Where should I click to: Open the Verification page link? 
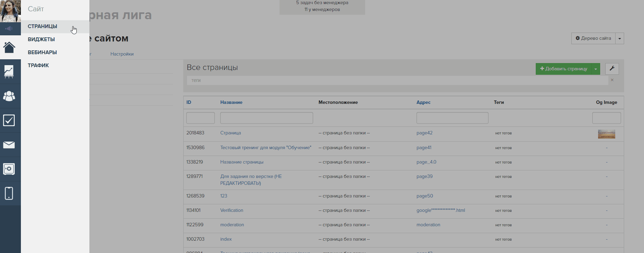pyautogui.click(x=232, y=210)
